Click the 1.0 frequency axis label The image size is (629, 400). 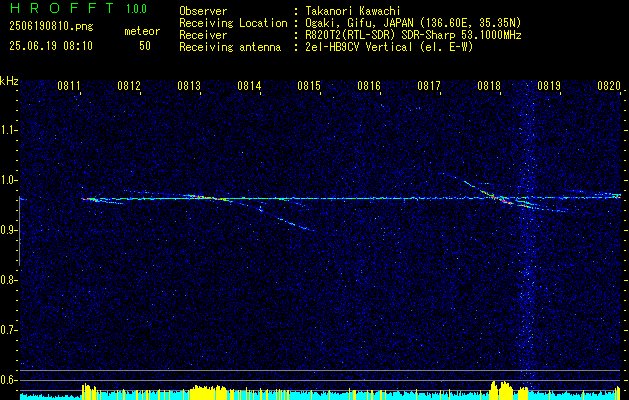(8, 180)
